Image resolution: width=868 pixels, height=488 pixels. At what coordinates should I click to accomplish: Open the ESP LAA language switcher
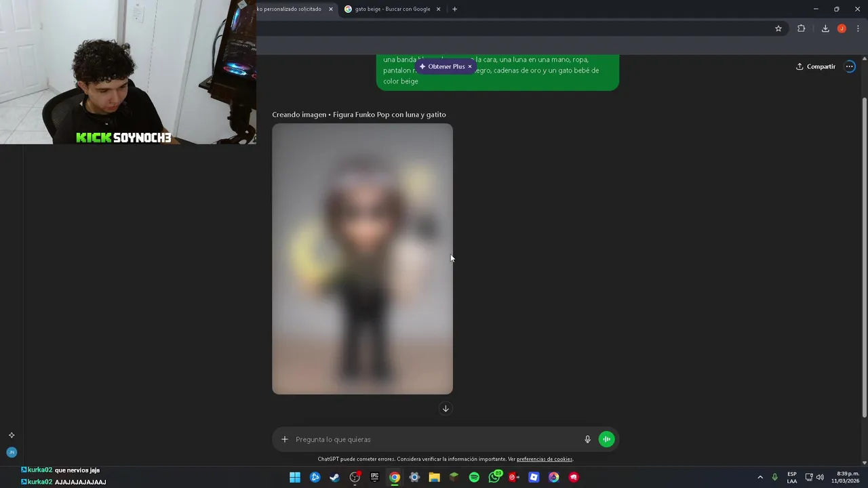792,477
